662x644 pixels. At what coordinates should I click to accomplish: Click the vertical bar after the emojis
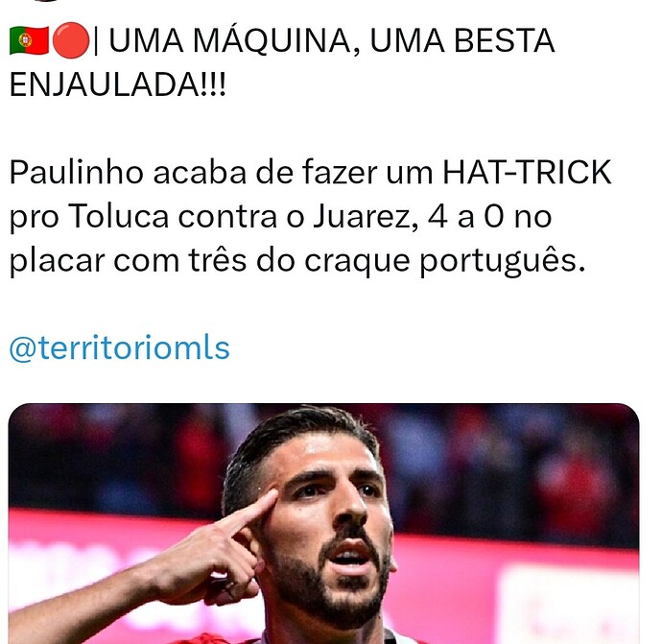coord(96,41)
